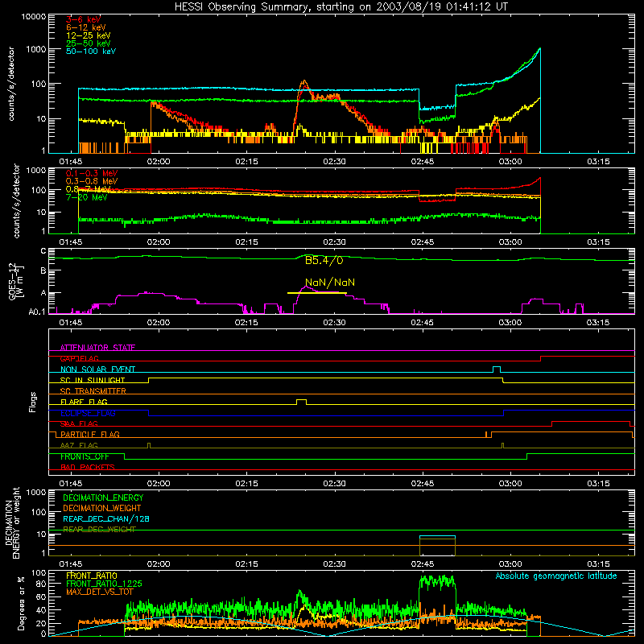
Task: Click the HESSI Observing Summary plot title
Action: click(341, 7)
